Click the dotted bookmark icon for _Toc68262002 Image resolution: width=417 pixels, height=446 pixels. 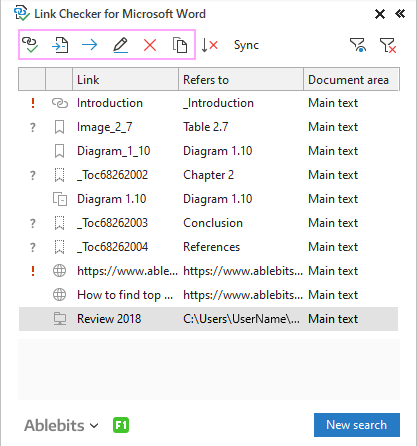59,175
